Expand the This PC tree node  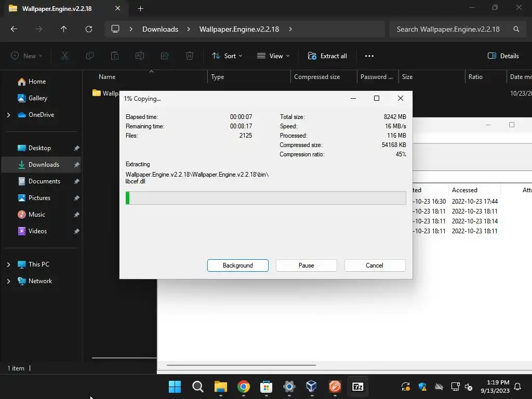8,264
